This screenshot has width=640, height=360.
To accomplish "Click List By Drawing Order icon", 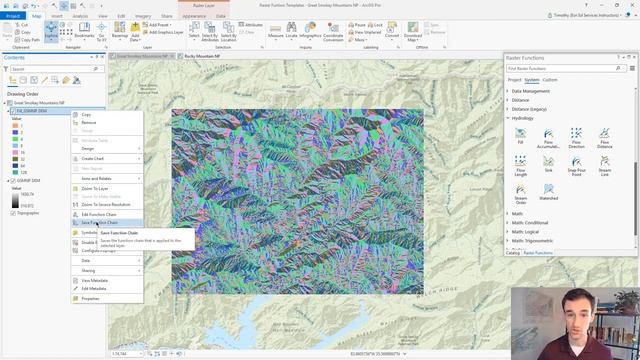I will 13,80.
